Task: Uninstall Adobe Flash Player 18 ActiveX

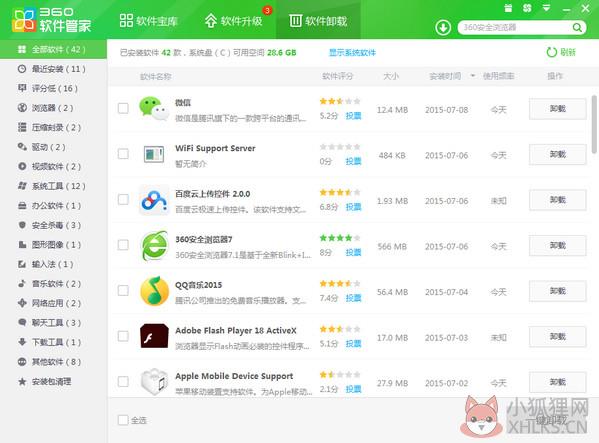Action: click(557, 336)
